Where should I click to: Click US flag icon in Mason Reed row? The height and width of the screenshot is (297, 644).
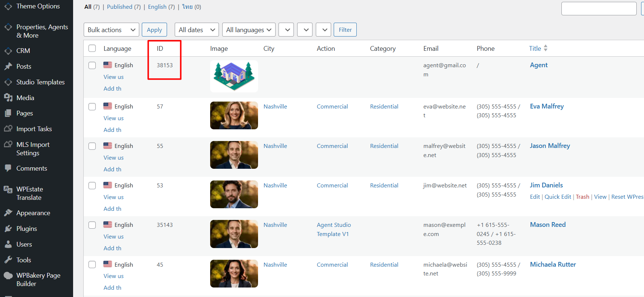click(x=107, y=224)
